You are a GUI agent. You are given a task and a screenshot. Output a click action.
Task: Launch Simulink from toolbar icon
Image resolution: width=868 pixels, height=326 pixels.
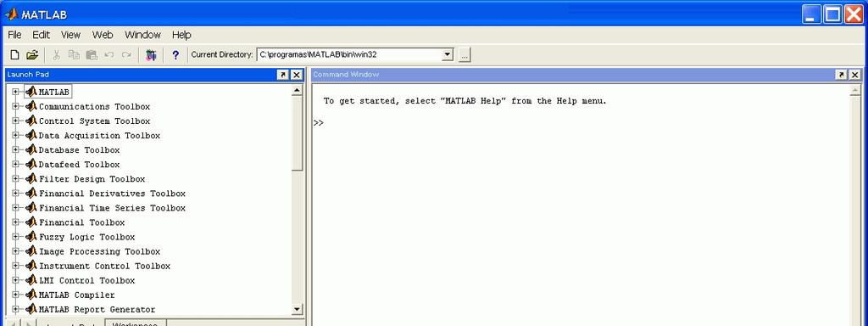point(151,55)
